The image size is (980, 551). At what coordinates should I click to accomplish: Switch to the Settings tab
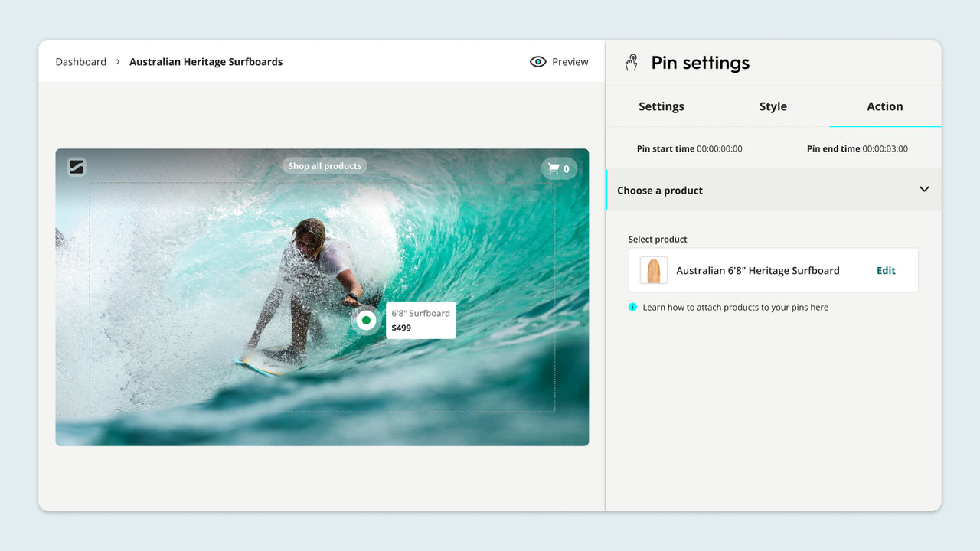coord(661,106)
